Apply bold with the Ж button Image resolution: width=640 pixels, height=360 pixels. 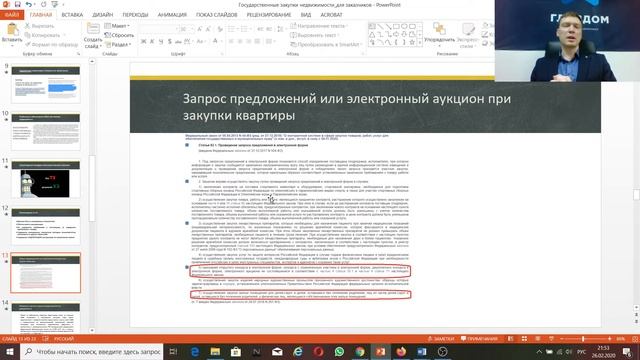[x=144, y=41]
